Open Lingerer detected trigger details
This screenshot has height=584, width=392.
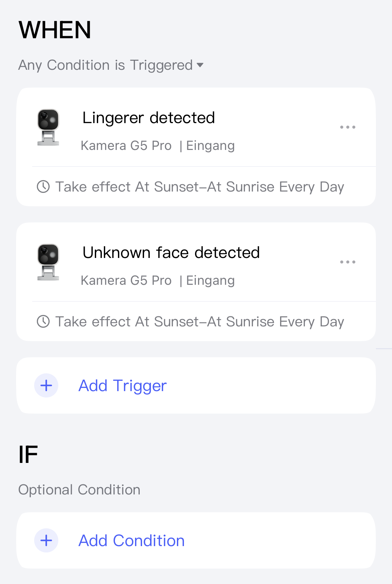[x=148, y=118]
